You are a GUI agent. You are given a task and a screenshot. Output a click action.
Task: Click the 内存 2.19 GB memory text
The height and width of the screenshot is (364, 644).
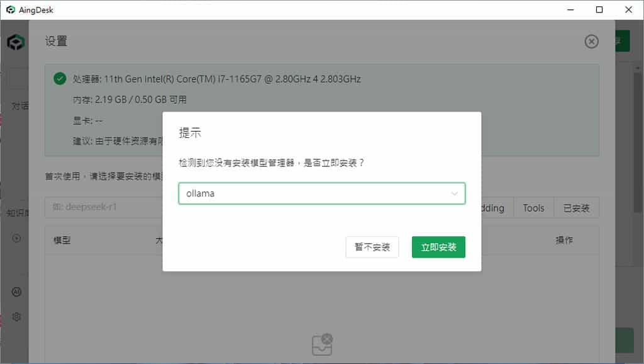pos(130,100)
